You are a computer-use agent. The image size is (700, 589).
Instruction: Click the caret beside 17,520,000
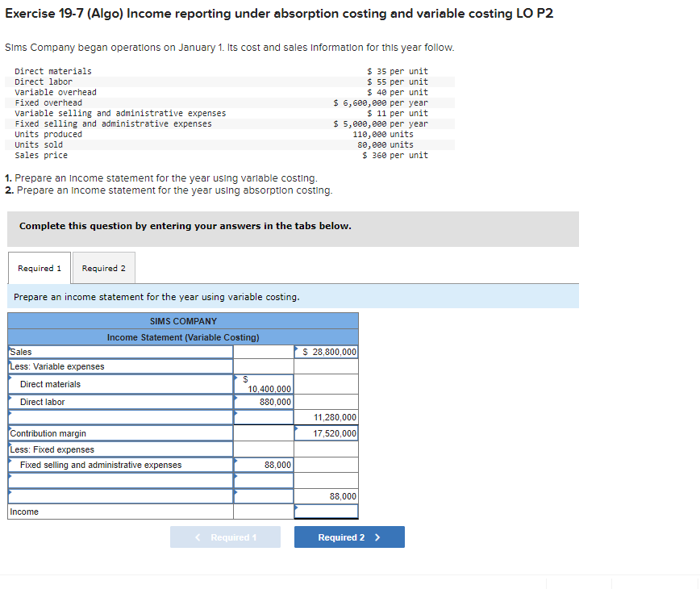coord(297,428)
